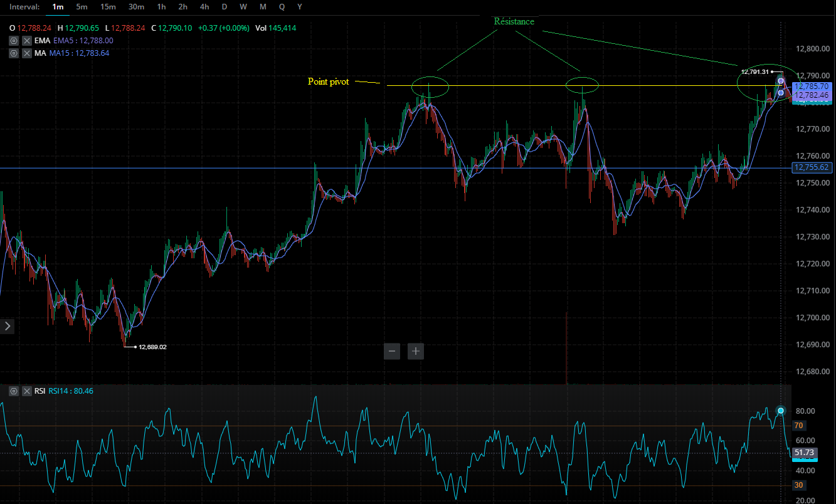The image size is (836, 504).
Task: Click the Vol 145,414 readout
Action: click(276, 28)
